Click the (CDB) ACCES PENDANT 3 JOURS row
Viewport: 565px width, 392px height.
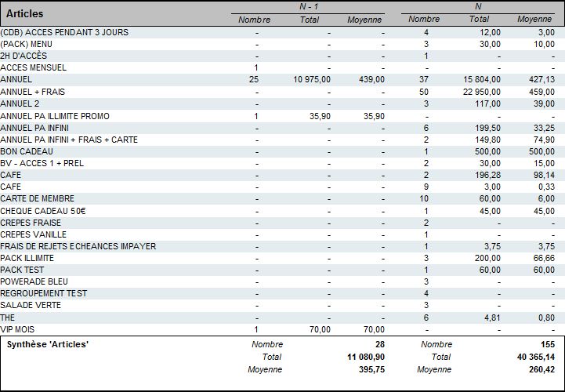click(64, 32)
